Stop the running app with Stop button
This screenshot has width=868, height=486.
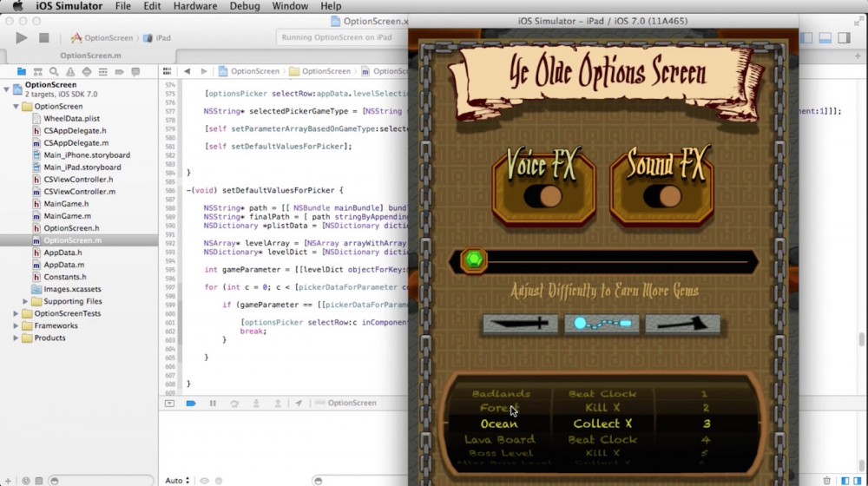point(44,38)
